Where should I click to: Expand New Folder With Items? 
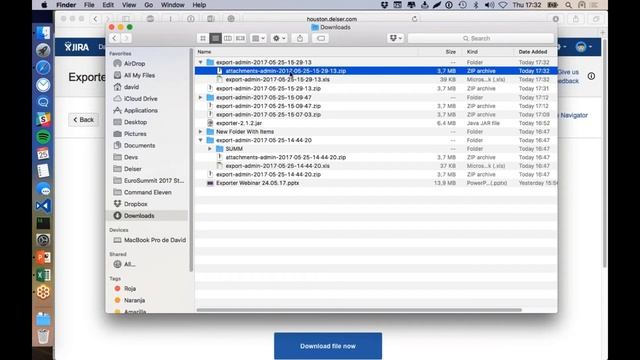[x=200, y=132]
